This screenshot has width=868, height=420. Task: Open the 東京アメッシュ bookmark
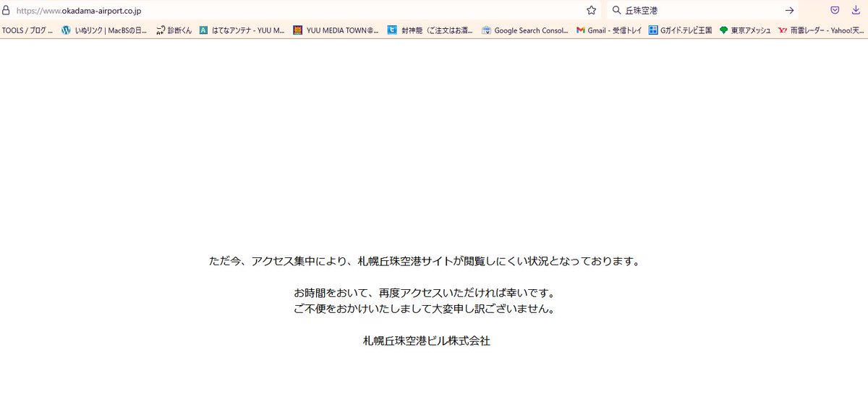click(x=745, y=30)
